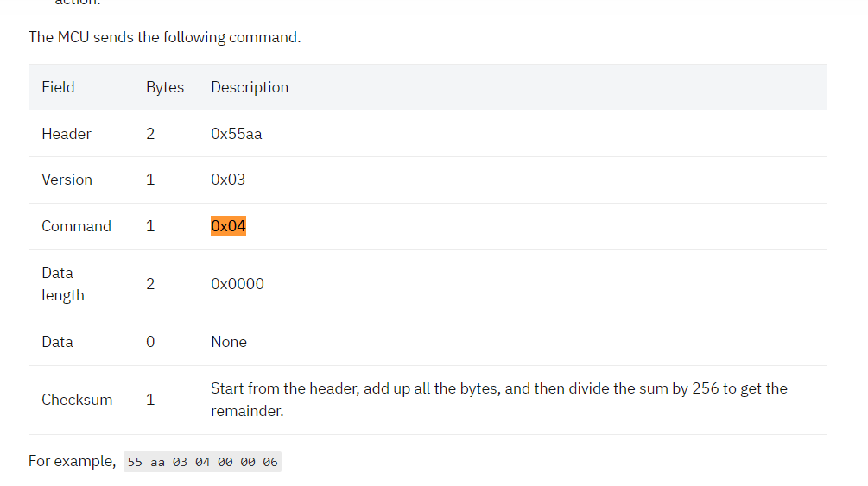Click the Data length field cell

tap(63, 284)
